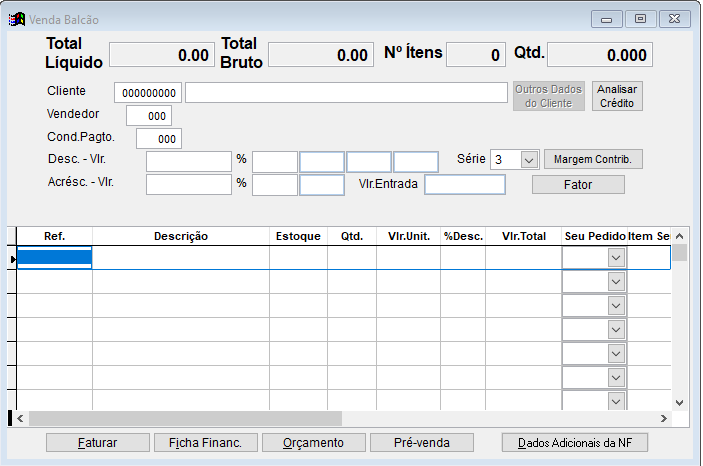
Task: Maximize the Venda Balcão window
Action: tap(641, 19)
